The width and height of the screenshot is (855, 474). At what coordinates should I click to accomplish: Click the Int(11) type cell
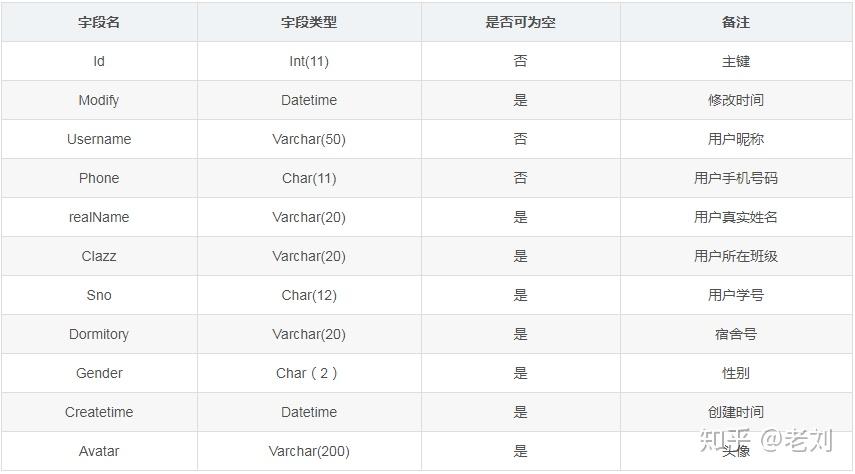pos(309,61)
